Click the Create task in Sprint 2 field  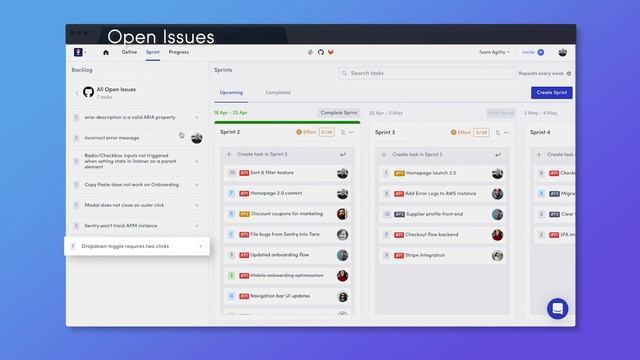click(287, 154)
